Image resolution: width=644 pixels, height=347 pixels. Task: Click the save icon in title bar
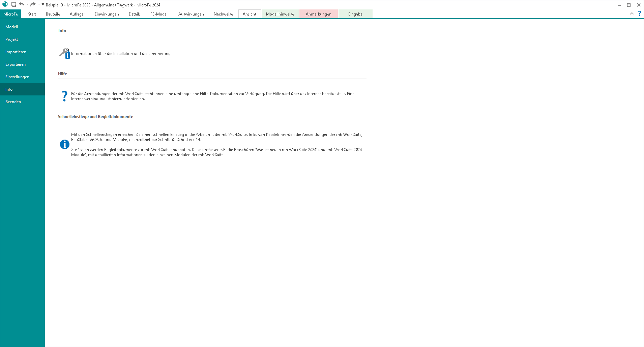point(14,5)
